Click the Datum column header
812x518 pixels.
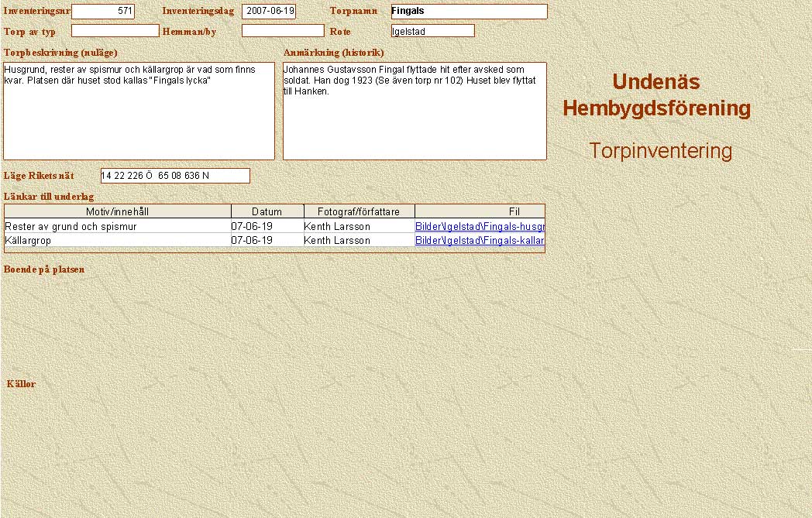tap(267, 211)
